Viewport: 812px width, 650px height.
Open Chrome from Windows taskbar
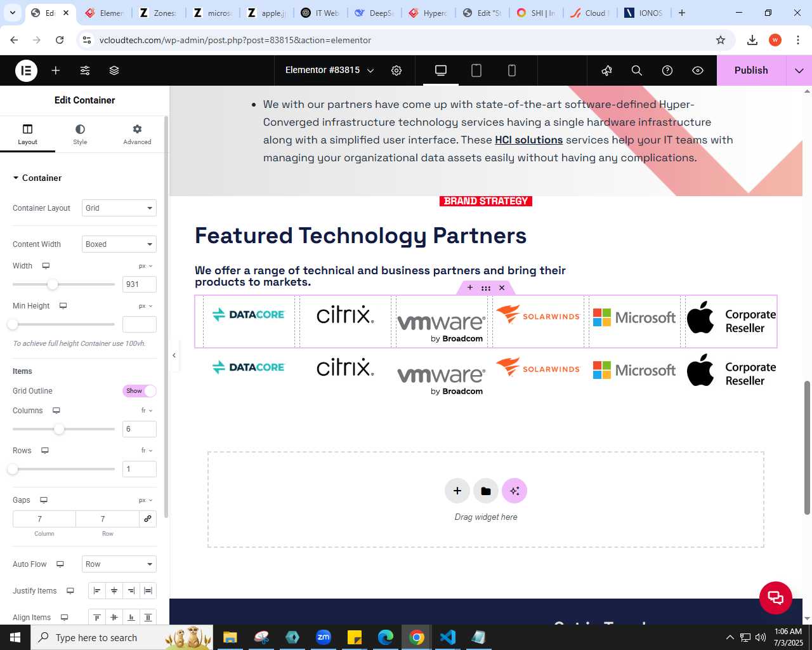(417, 637)
